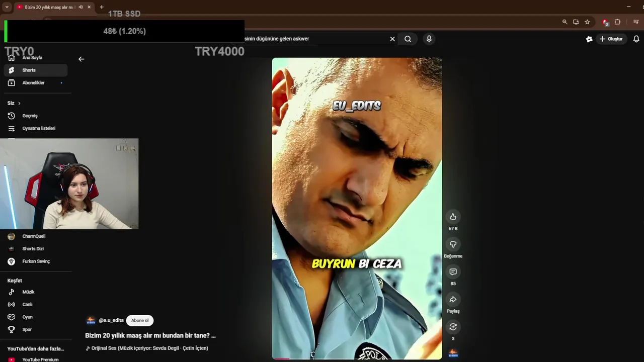Clear the search text with the X

(x=392, y=39)
